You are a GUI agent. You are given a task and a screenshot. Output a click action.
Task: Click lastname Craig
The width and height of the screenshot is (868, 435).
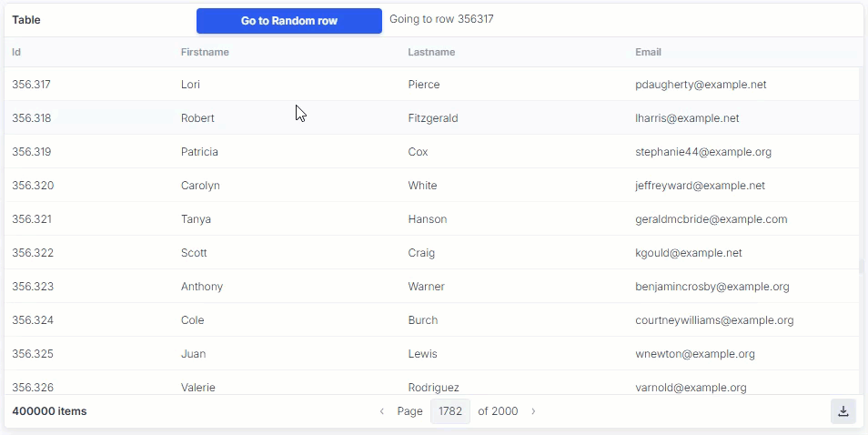(x=421, y=253)
